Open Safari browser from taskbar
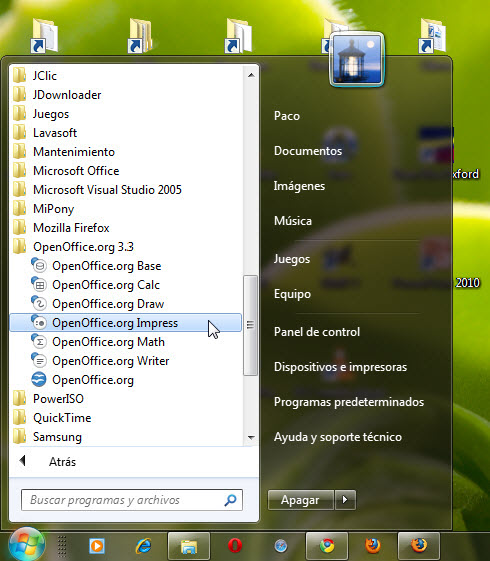 point(281,546)
